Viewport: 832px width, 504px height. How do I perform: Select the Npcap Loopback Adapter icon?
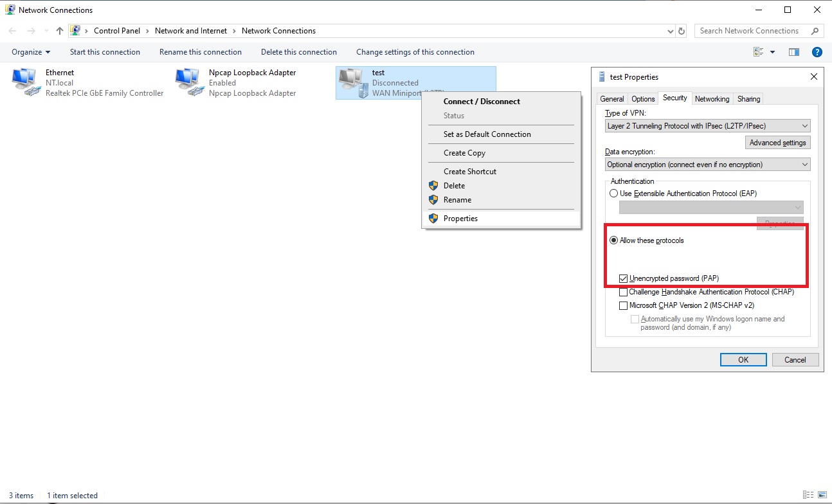coord(188,80)
